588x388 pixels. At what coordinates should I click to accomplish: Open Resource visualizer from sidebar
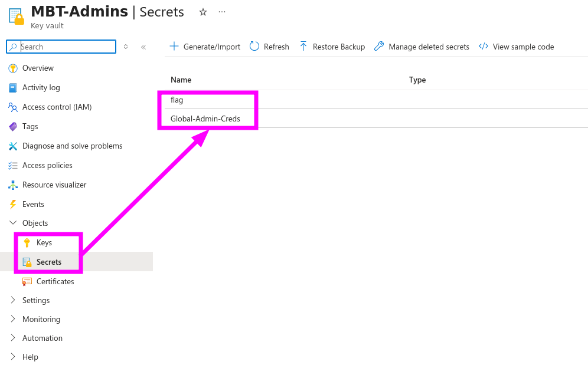coord(54,185)
